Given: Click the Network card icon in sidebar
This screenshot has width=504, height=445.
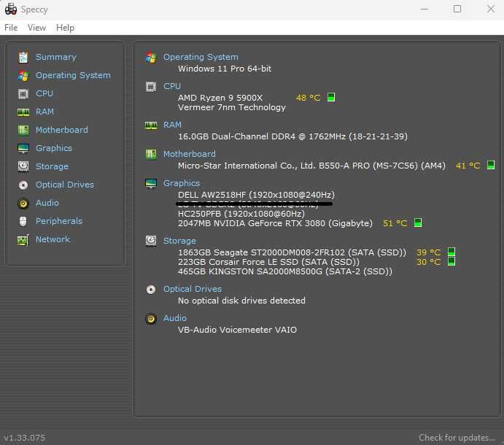Looking at the screenshot, I should tap(23, 240).
